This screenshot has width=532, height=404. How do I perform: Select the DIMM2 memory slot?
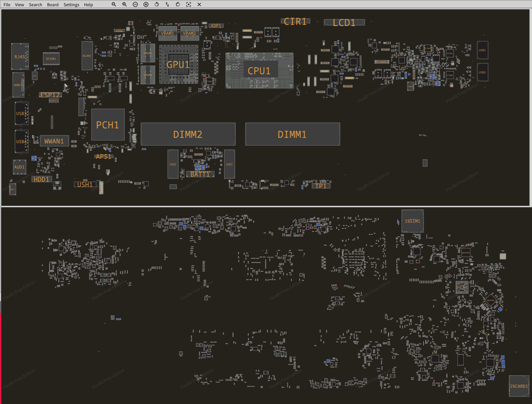(x=188, y=134)
